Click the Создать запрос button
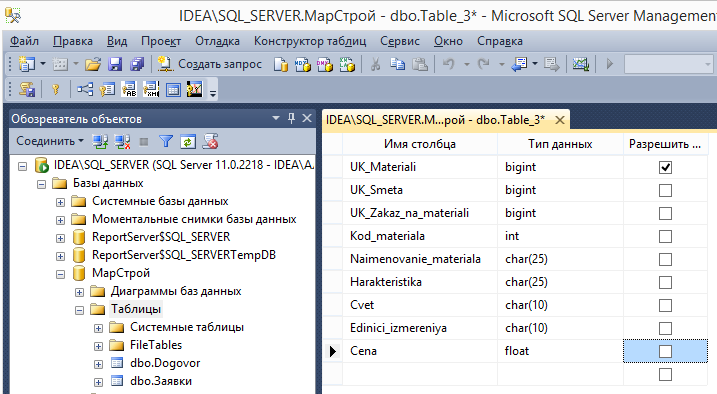The height and width of the screenshot is (394, 717). (210, 64)
